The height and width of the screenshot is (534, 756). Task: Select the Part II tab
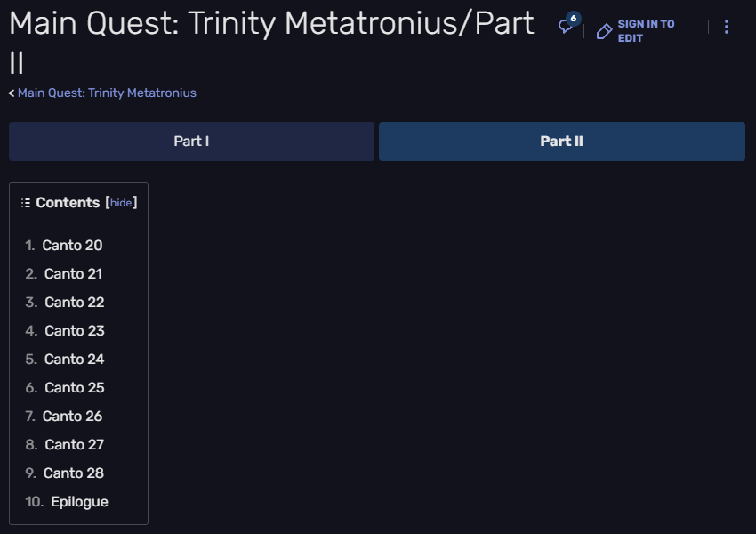[562, 142]
